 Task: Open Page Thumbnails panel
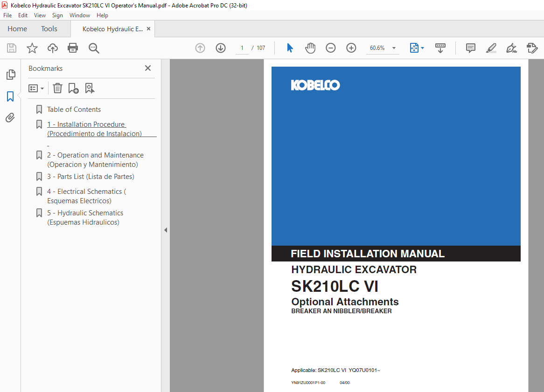(11, 74)
